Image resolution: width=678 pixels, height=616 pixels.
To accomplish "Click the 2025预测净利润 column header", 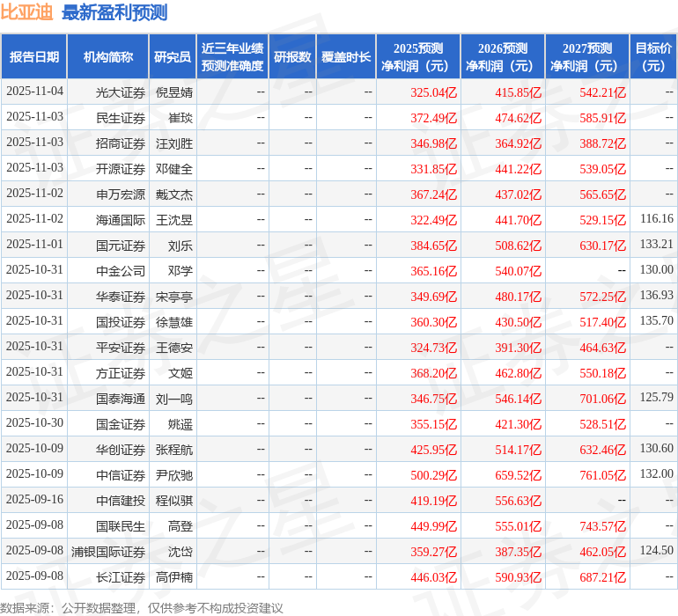I will click(418, 57).
